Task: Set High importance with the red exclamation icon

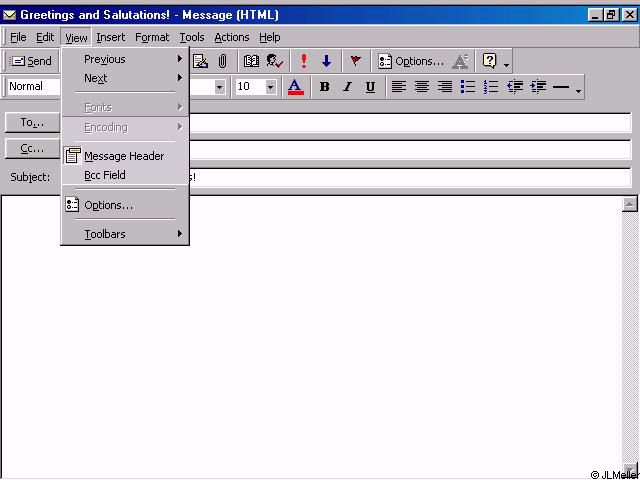Action: point(303,61)
